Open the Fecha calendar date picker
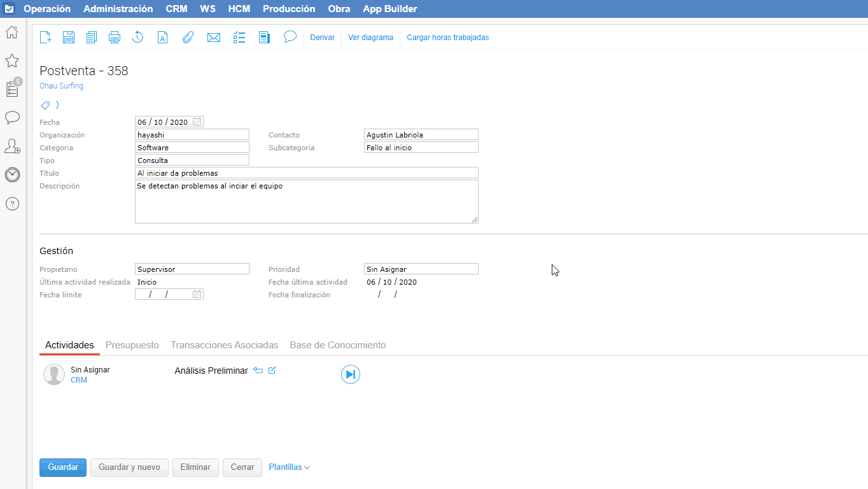 [197, 122]
